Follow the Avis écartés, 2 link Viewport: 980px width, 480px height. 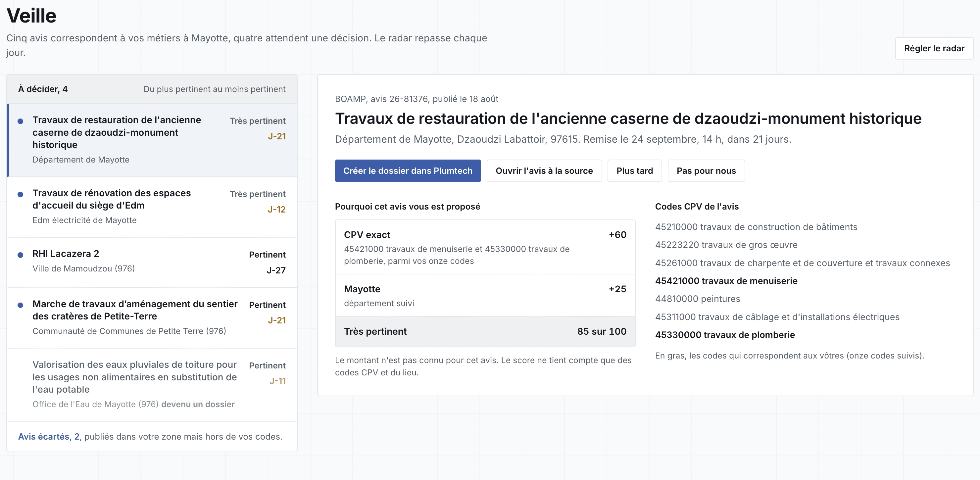click(49, 436)
